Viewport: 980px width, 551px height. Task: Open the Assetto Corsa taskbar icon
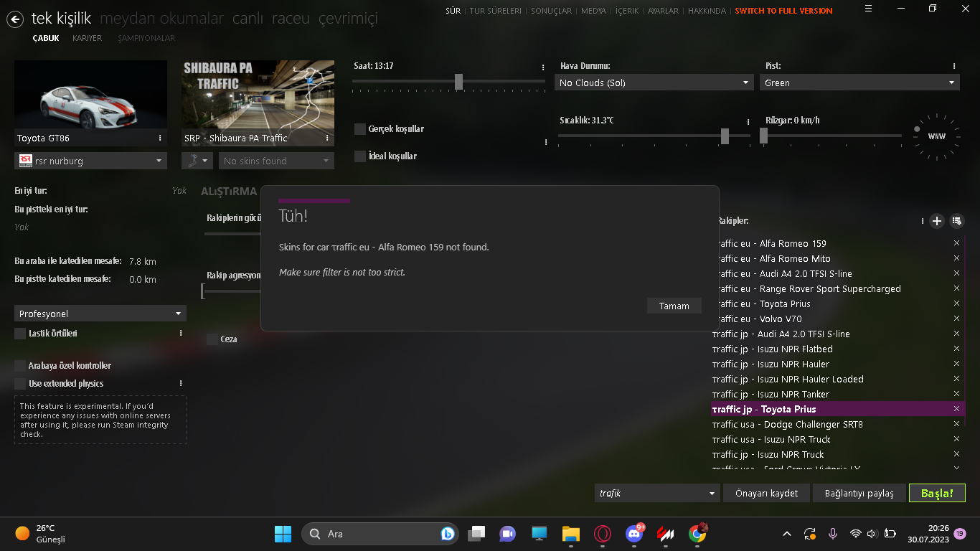(x=666, y=534)
